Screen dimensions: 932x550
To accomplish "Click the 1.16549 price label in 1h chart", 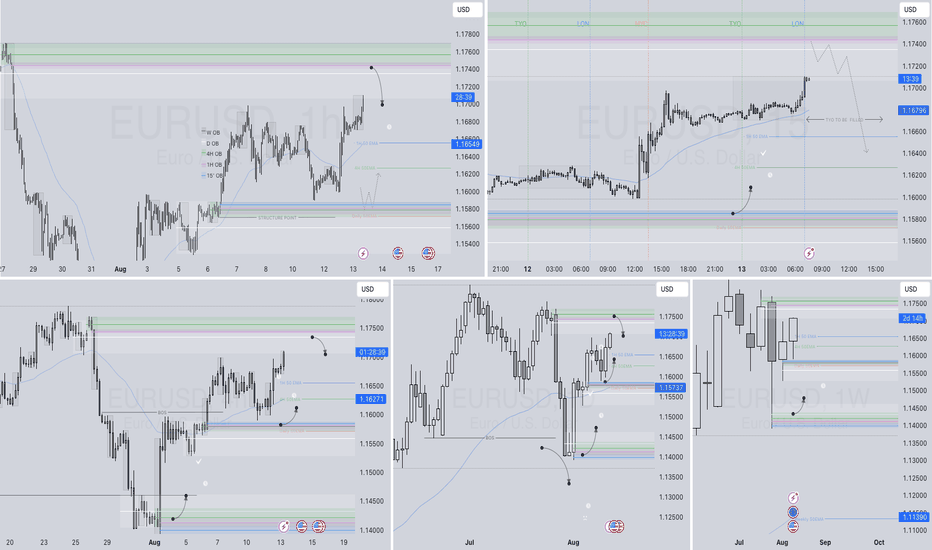I will [467, 144].
